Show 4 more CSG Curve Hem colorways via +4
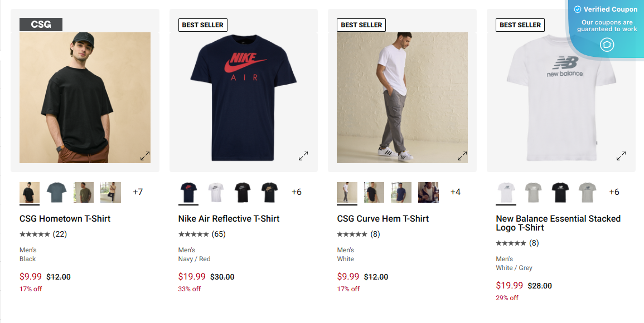 (455, 192)
